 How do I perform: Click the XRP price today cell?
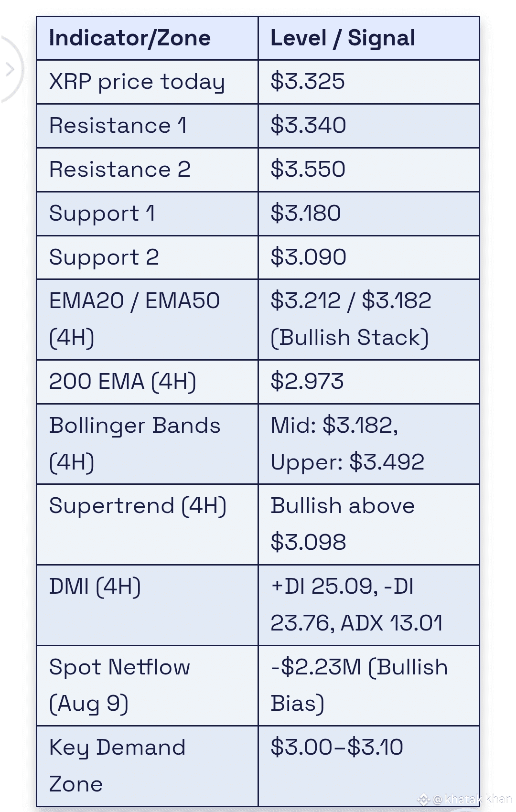point(147,82)
